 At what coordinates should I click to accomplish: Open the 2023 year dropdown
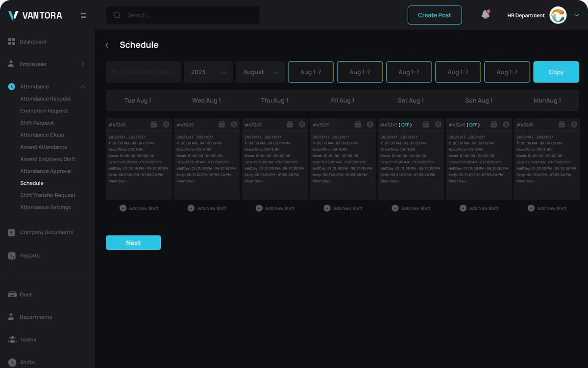[208, 72]
